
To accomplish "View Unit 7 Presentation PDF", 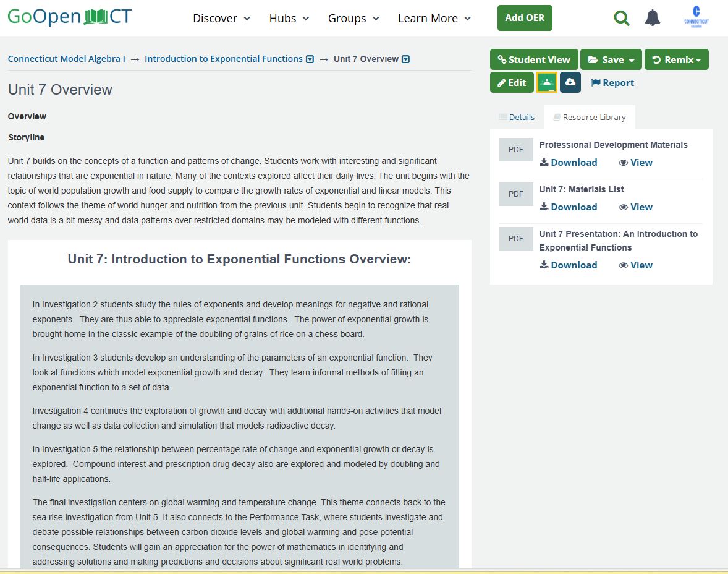I will pos(635,265).
